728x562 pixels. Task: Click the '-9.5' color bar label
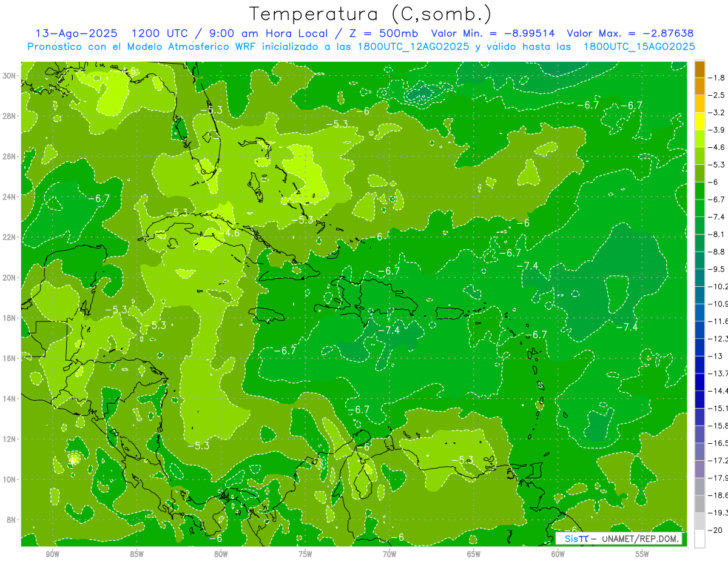pyautogui.click(x=716, y=269)
